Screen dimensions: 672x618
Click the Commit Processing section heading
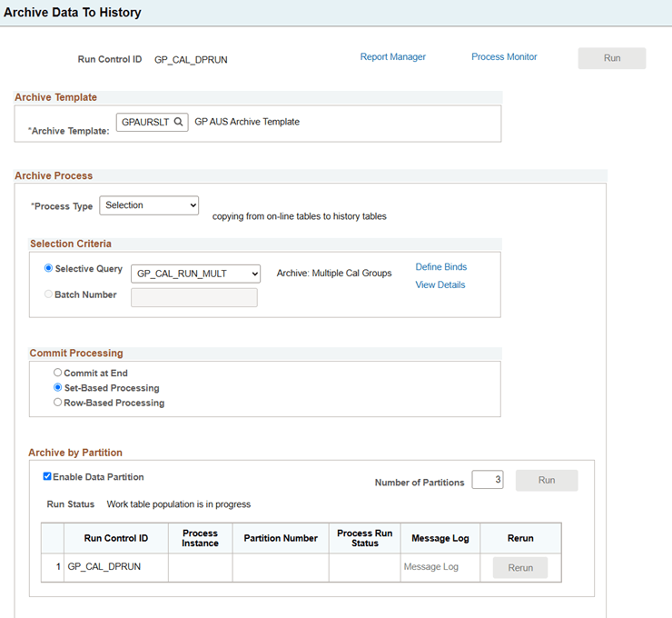click(x=76, y=354)
